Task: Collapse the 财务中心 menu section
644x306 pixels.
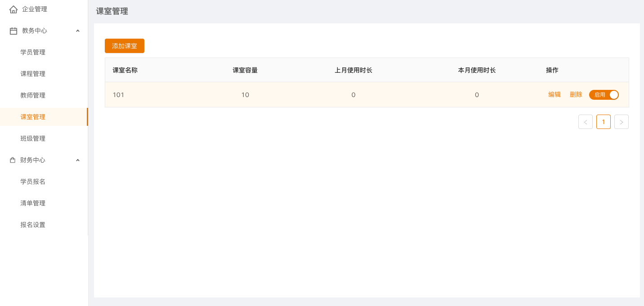Action: coord(78,160)
